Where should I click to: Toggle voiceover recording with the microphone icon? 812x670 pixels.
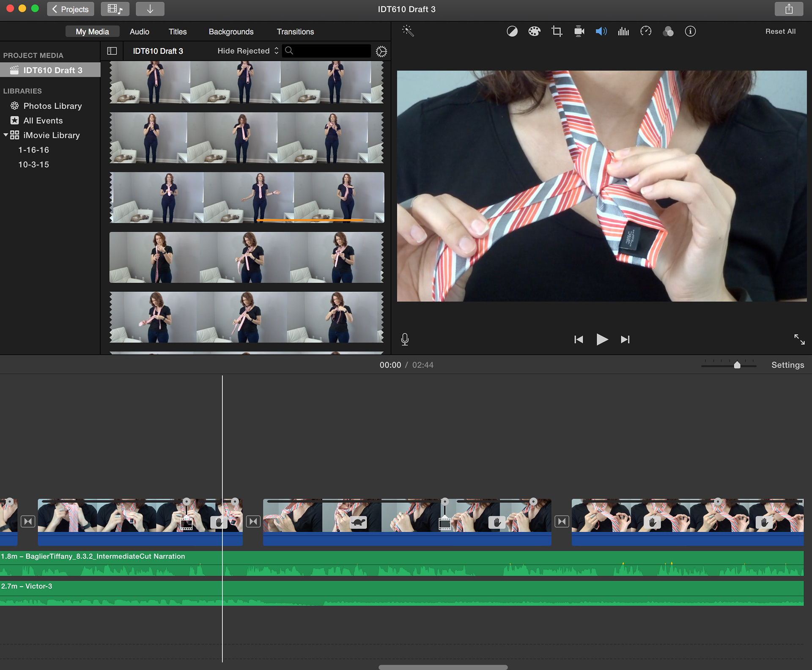tap(405, 339)
